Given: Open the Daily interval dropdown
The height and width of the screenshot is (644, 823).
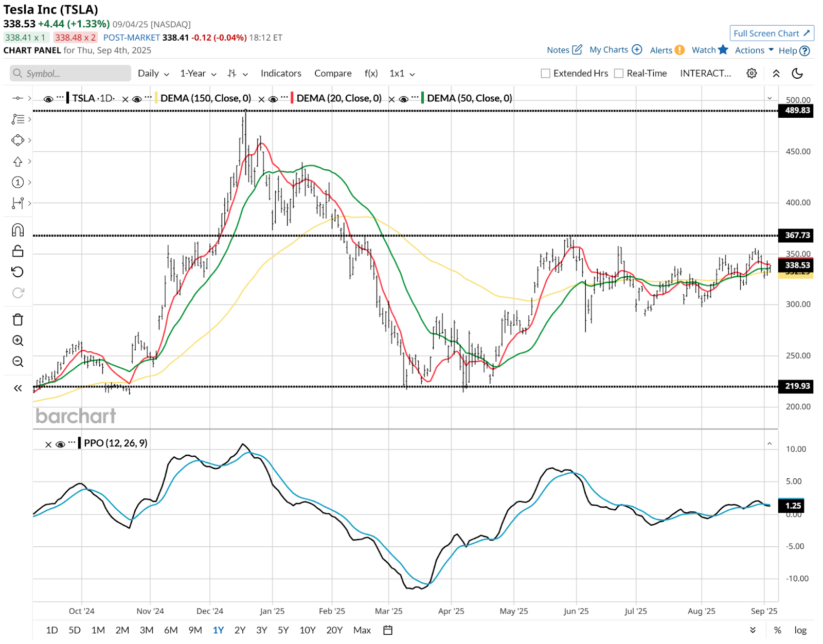Looking at the screenshot, I should [153, 74].
